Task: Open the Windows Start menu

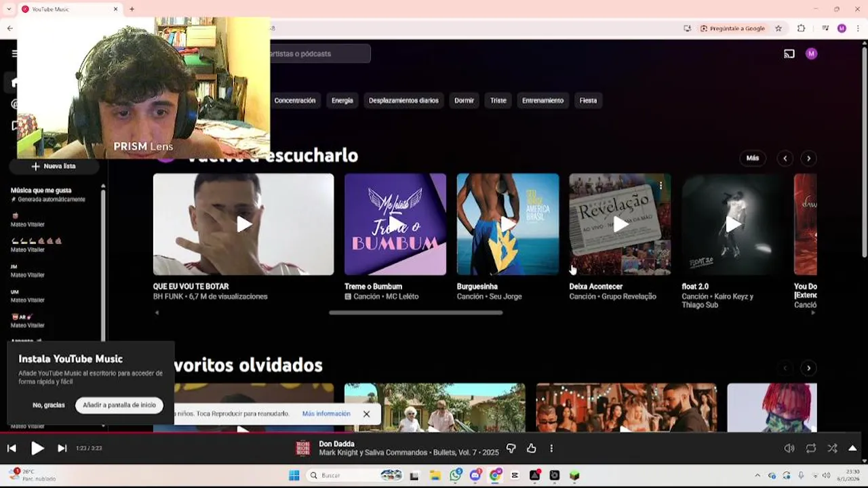Action: tap(294, 475)
